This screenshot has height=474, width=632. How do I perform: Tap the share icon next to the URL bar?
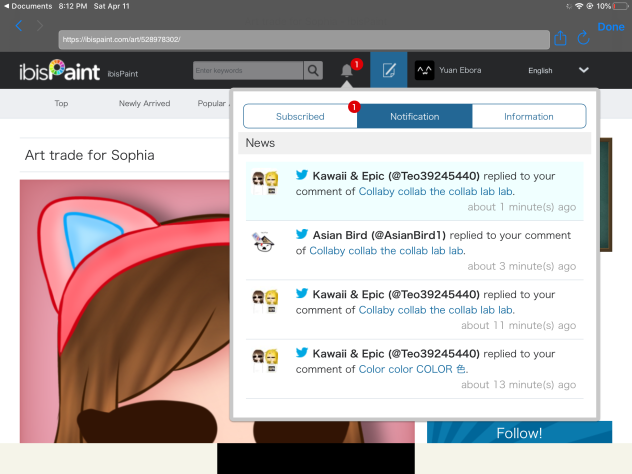coord(560,38)
